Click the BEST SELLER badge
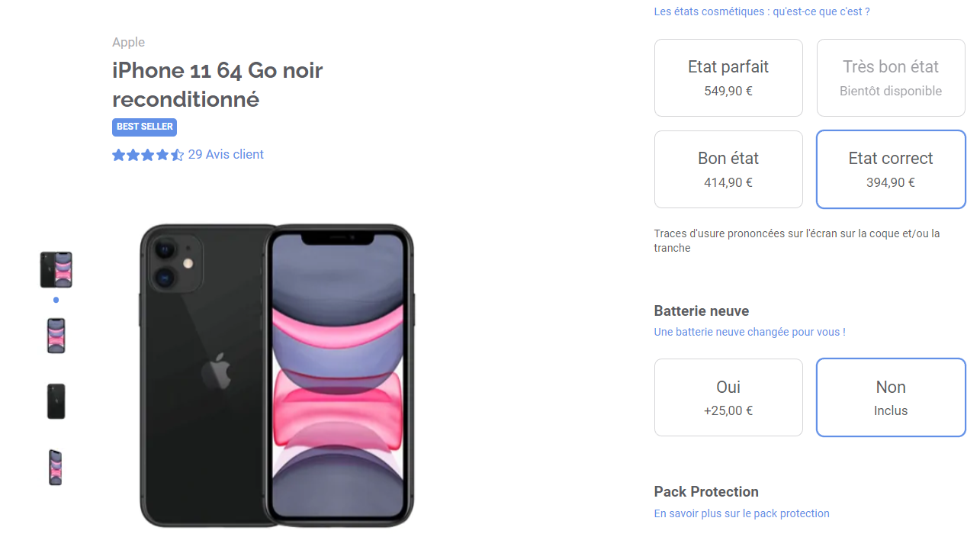 click(x=144, y=127)
